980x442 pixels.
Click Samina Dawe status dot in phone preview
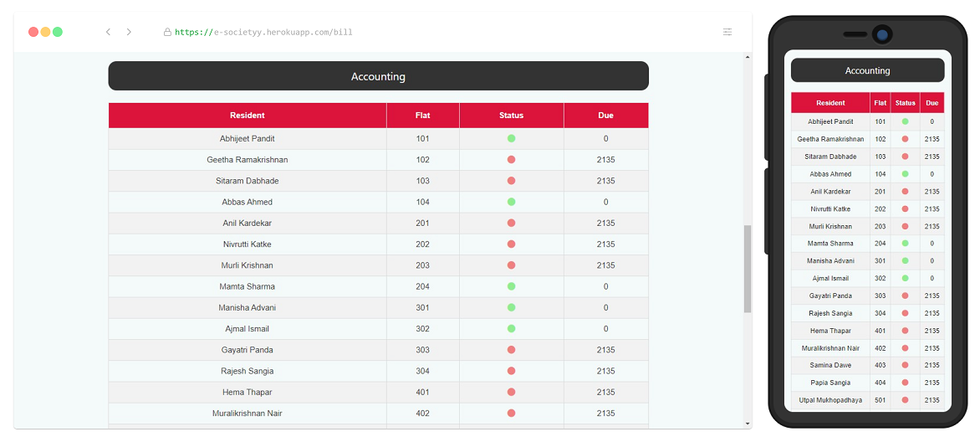click(x=905, y=365)
